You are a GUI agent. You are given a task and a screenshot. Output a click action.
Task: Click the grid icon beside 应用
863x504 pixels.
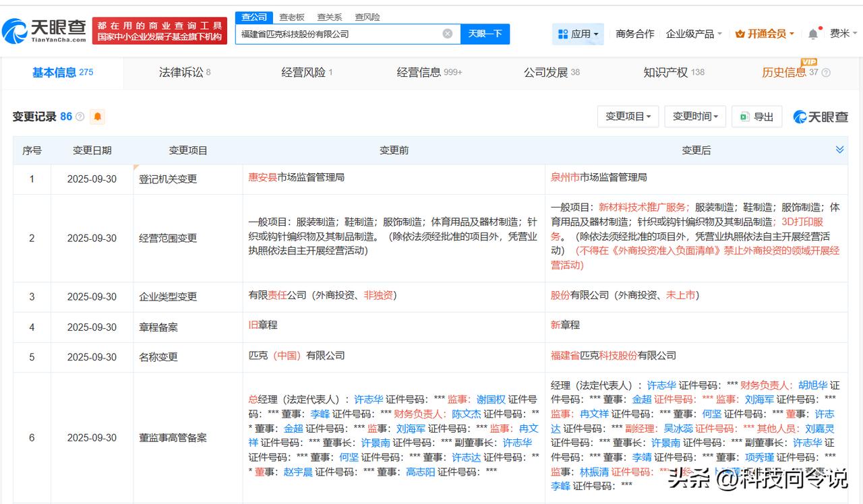point(562,34)
